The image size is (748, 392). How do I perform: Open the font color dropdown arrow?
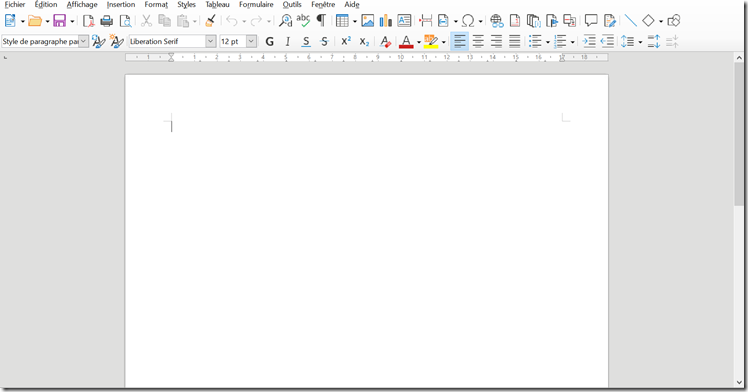(419, 42)
